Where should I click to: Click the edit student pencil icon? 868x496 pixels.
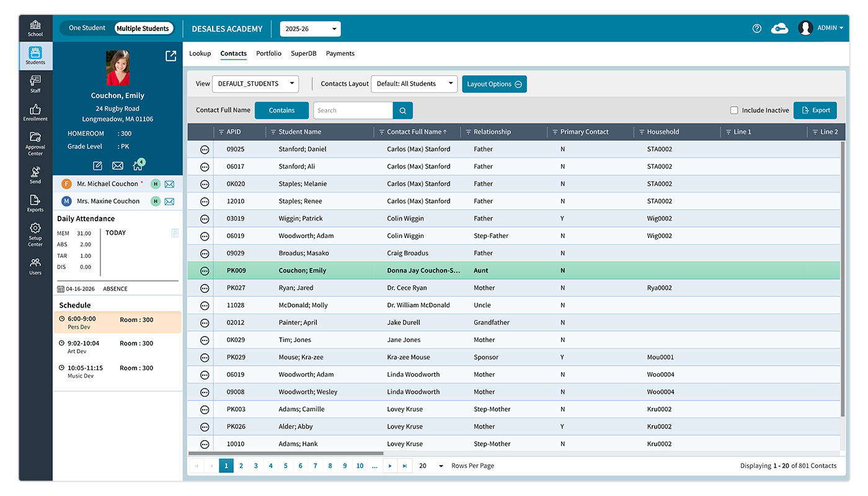coord(97,166)
